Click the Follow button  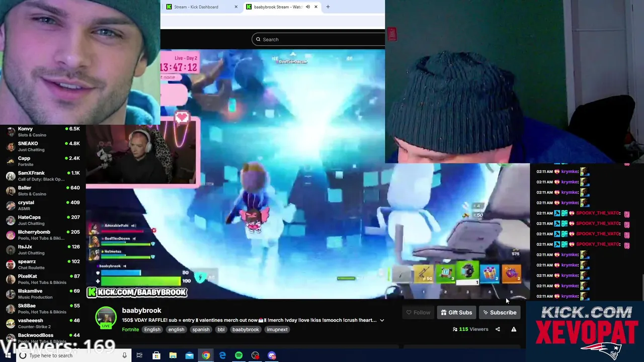point(418,313)
